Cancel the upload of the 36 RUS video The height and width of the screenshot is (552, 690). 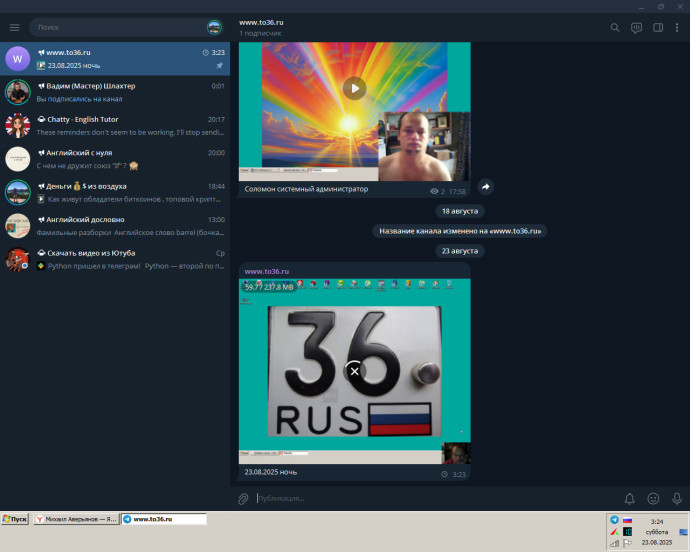coord(355,372)
